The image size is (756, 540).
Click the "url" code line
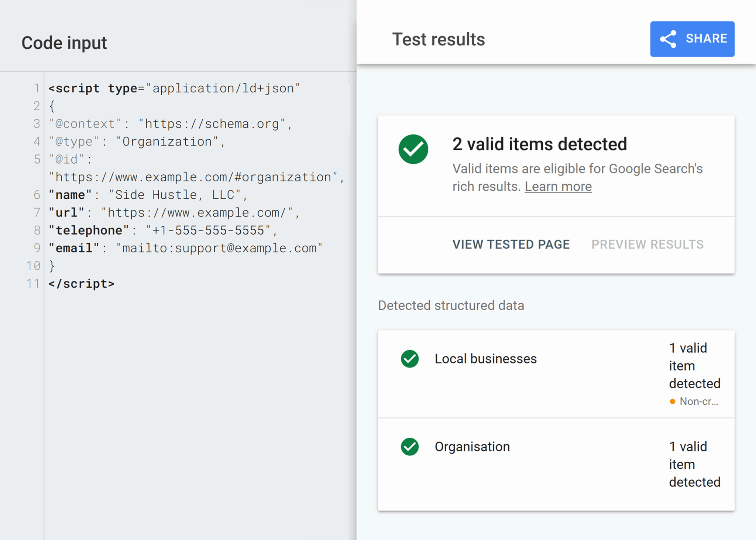tap(174, 212)
